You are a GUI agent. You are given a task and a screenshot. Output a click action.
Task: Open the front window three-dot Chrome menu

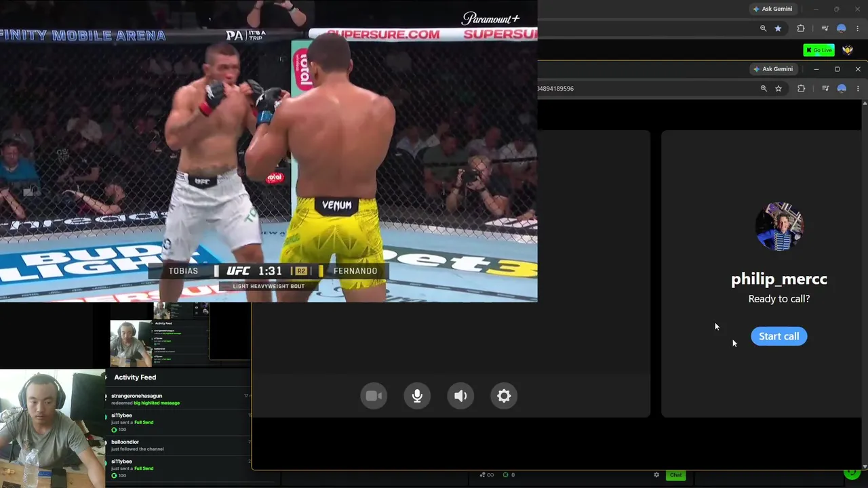point(858,88)
